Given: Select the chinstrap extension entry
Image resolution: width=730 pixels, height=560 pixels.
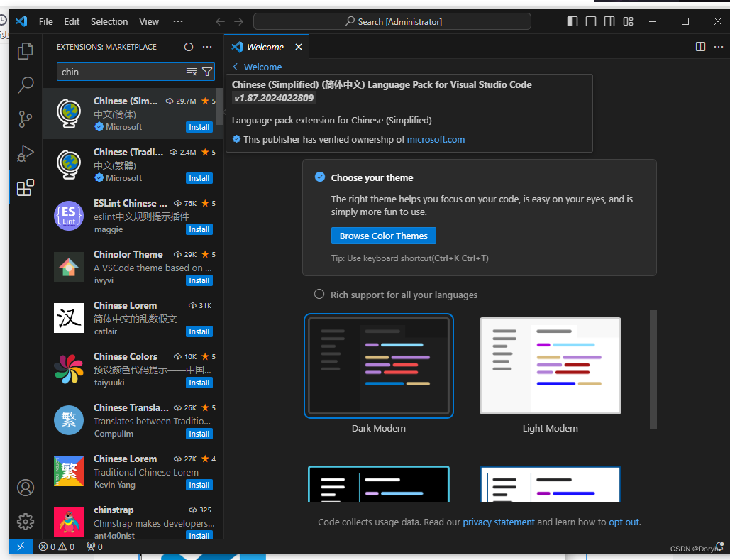Looking at the screenshot, I should 133,521.
